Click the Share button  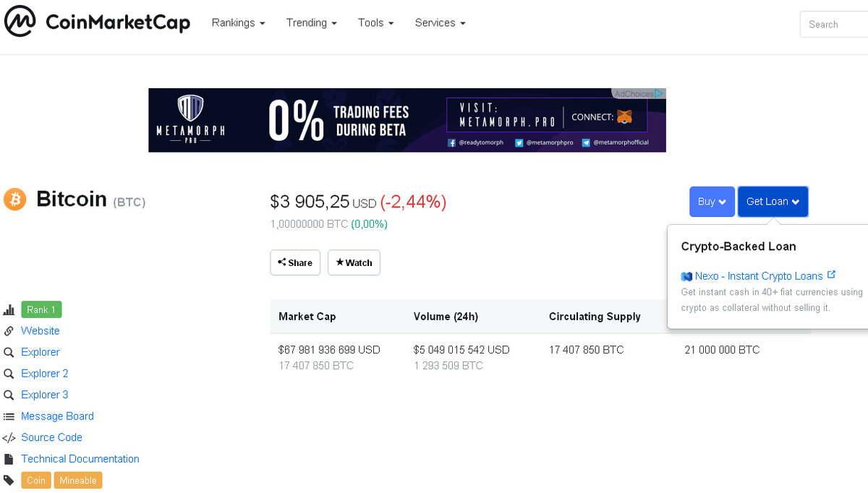(x=295, y=262)
